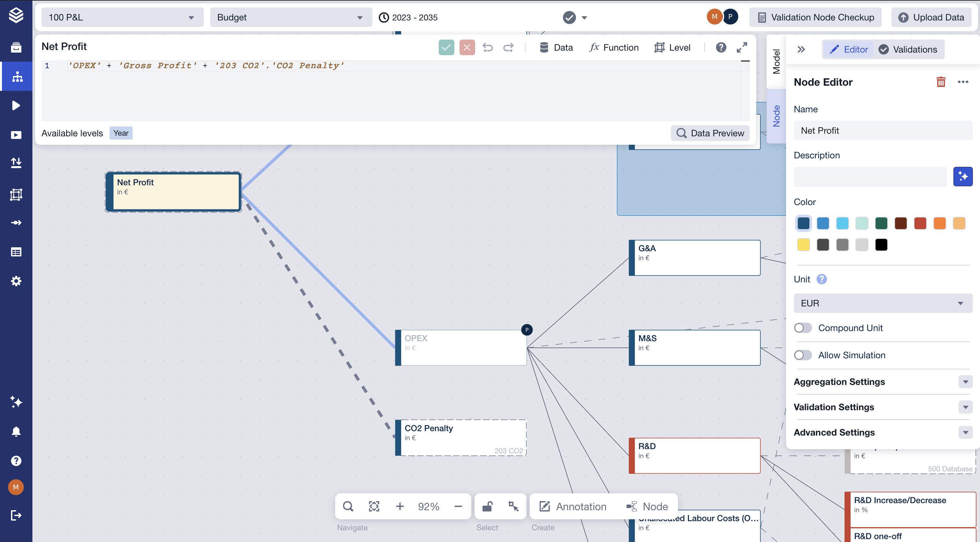This screenshot has height=542, width=980.
Task: Turn on the Allow Simulation toggle
Action: click(x=803, y=355)
